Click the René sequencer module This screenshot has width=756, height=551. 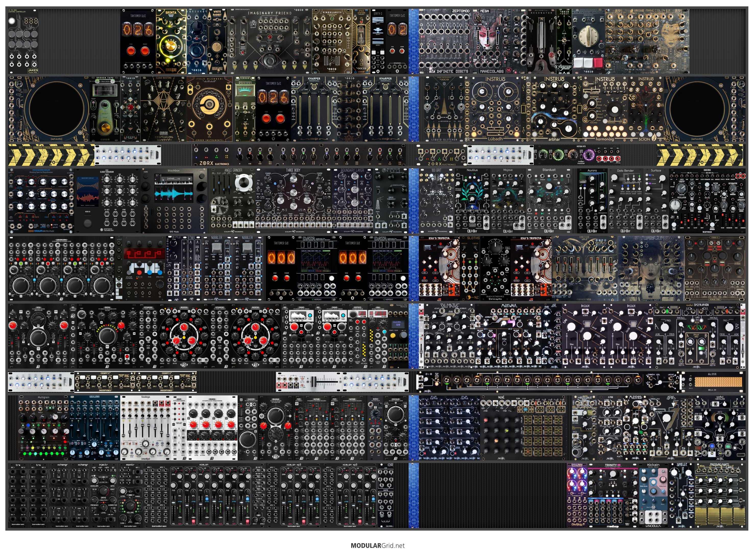click(x=523, y=428)
